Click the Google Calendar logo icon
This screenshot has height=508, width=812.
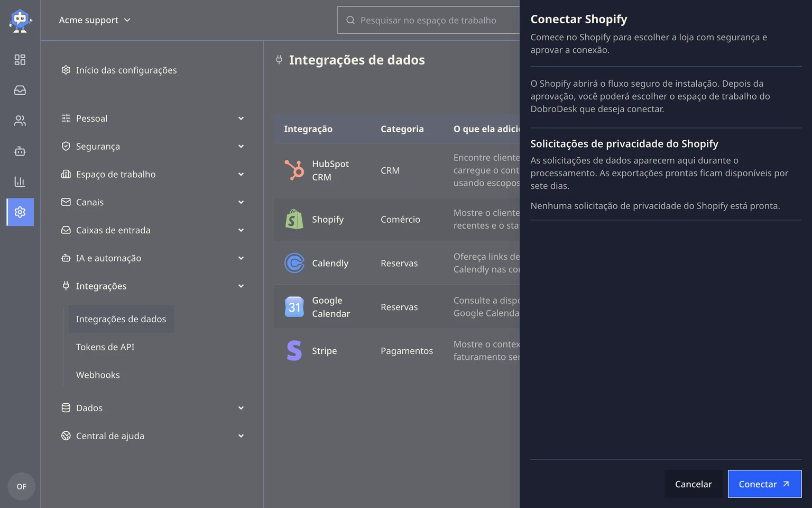pos(294,307)
